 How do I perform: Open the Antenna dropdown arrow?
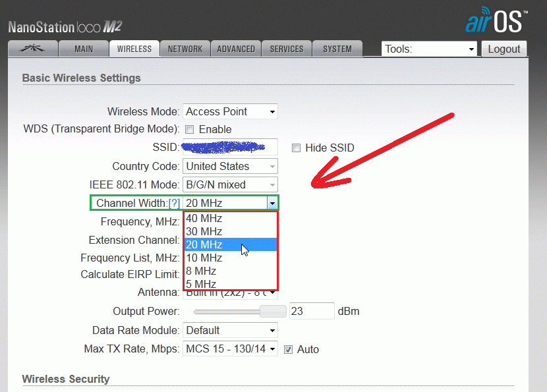272,293
